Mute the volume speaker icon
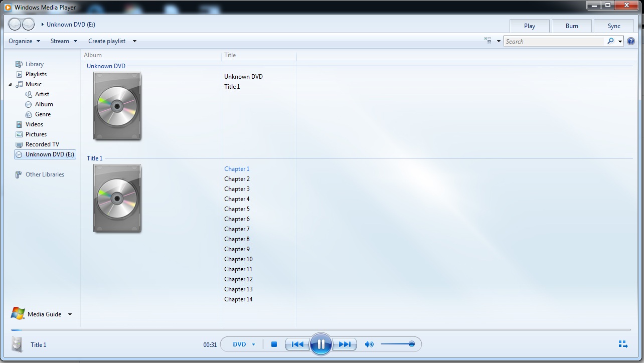644x363 pixels. [369, 344]
